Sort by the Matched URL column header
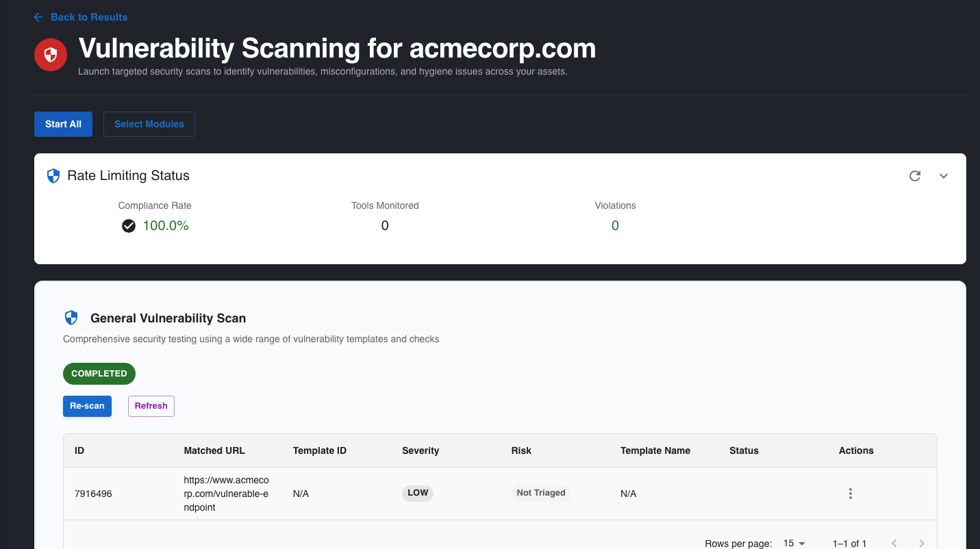 click(x=214, y=450)
